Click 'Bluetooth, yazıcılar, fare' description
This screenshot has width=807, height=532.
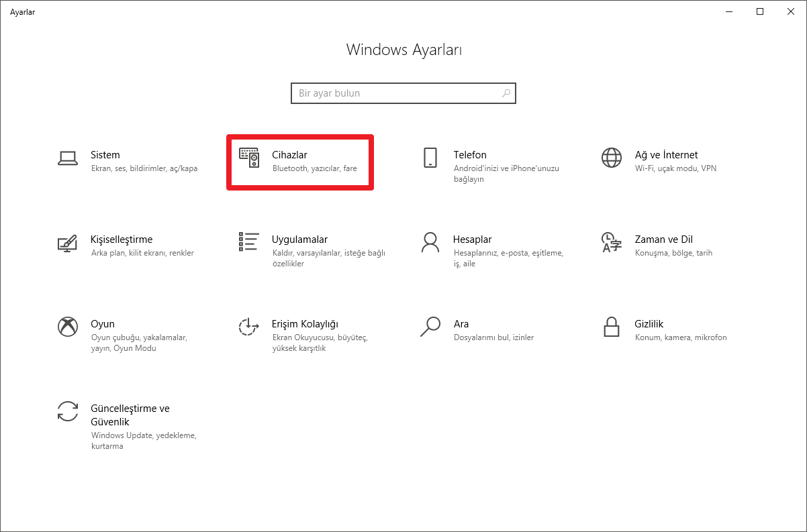(x=315, y=169)
